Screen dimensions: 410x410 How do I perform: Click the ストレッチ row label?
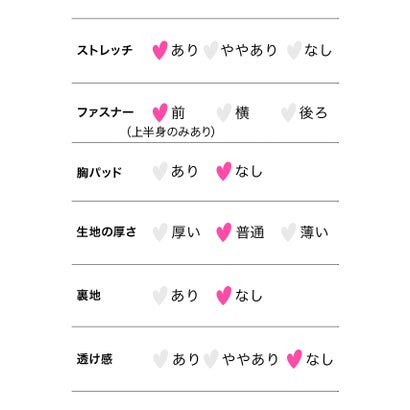point(105,50)
